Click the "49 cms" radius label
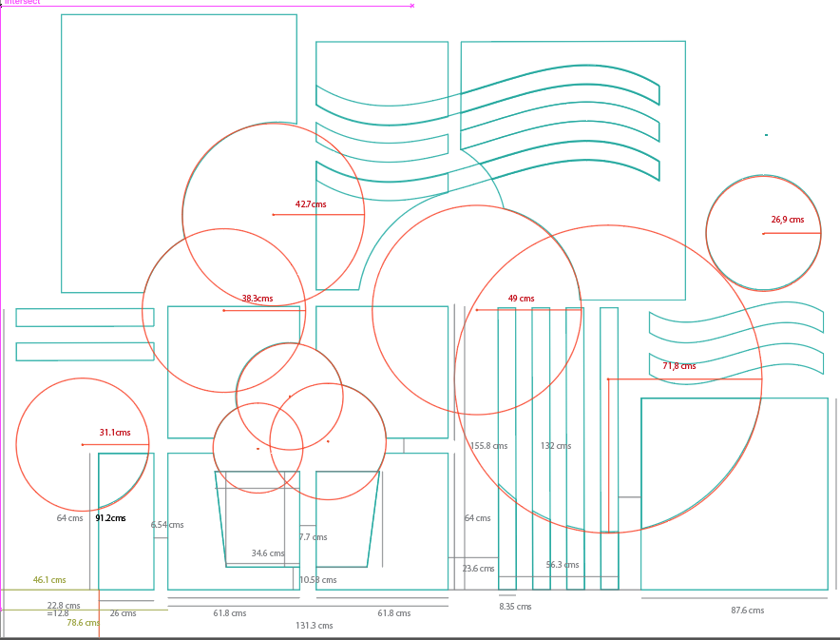Image resolution: width=840 pixels, height=640 pixels. 522,299
